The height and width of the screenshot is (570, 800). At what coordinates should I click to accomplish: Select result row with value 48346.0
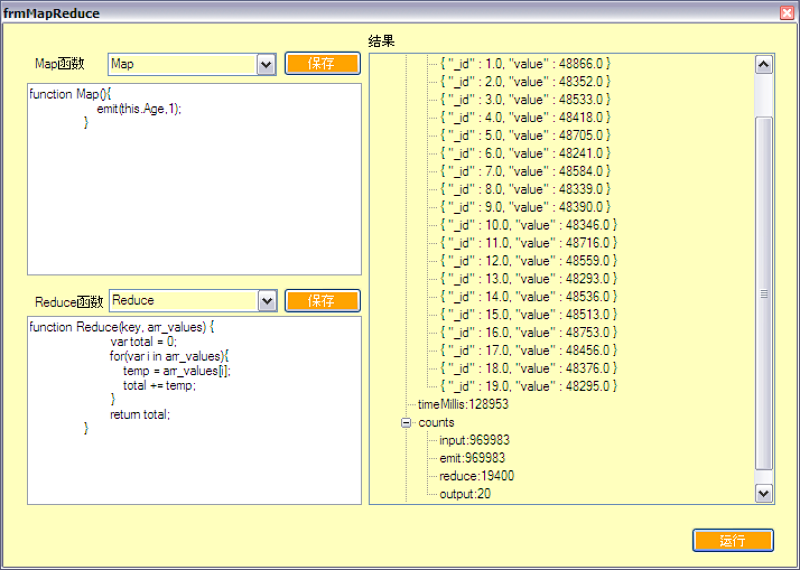pos(529,225)
